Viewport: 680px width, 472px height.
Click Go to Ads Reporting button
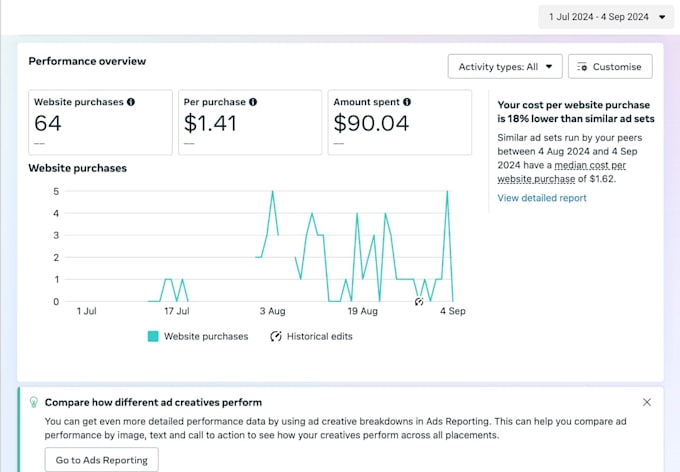click(101, 459)
